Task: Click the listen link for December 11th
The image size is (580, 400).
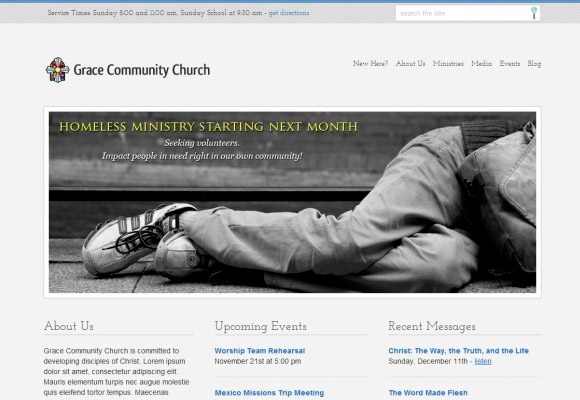Action: pos(483,361)
